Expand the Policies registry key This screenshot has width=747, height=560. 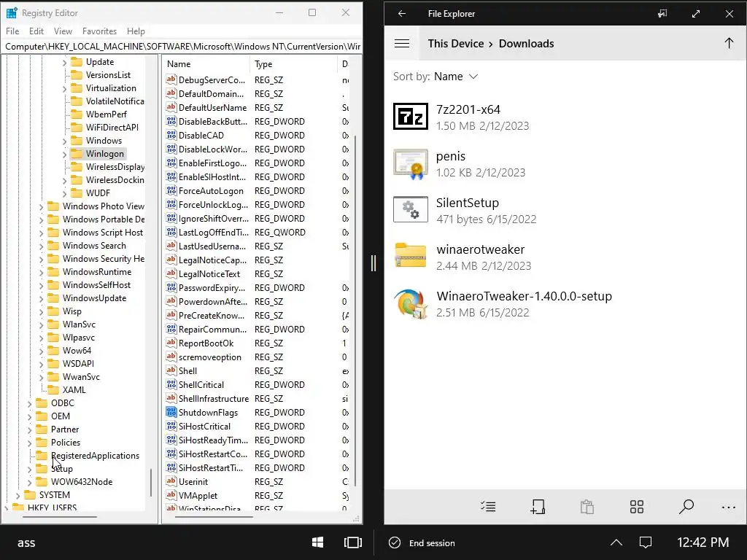tap(29, 443)
